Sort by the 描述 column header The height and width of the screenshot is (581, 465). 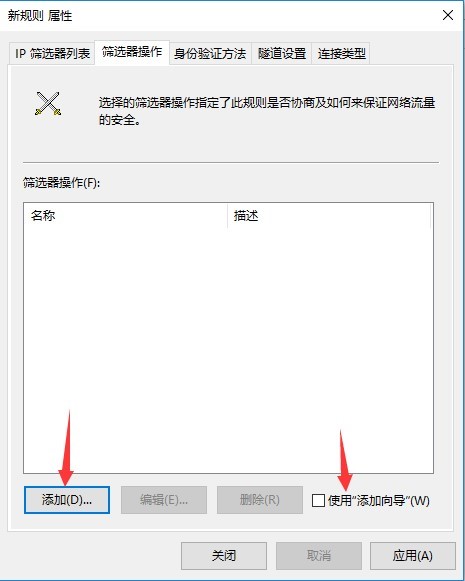click(329, 215)
